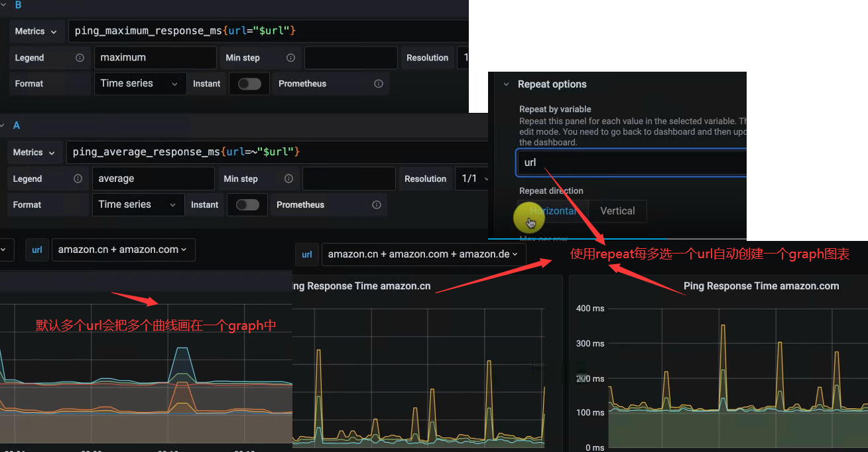
Task: Click Legend field containing maximum
Action: 155,58
